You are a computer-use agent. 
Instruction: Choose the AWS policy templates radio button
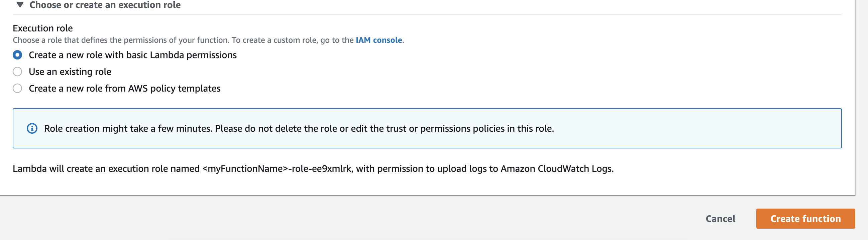coord(17,88)
